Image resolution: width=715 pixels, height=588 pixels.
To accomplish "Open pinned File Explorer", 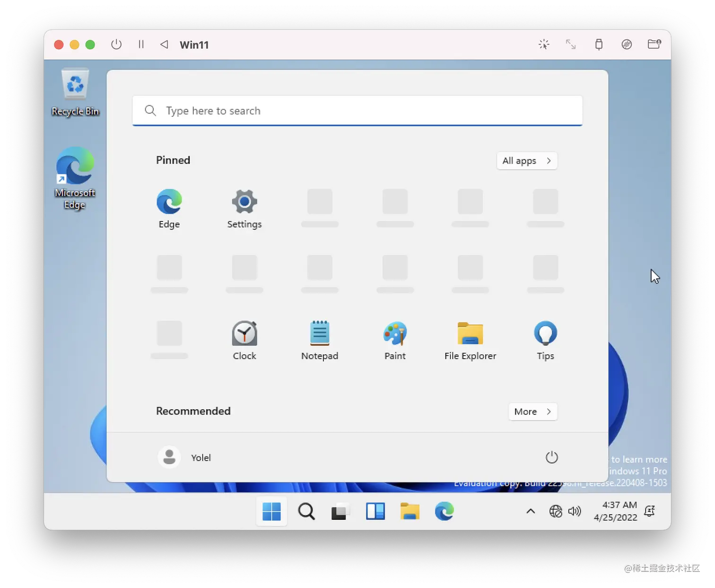I will pos(470,341).
